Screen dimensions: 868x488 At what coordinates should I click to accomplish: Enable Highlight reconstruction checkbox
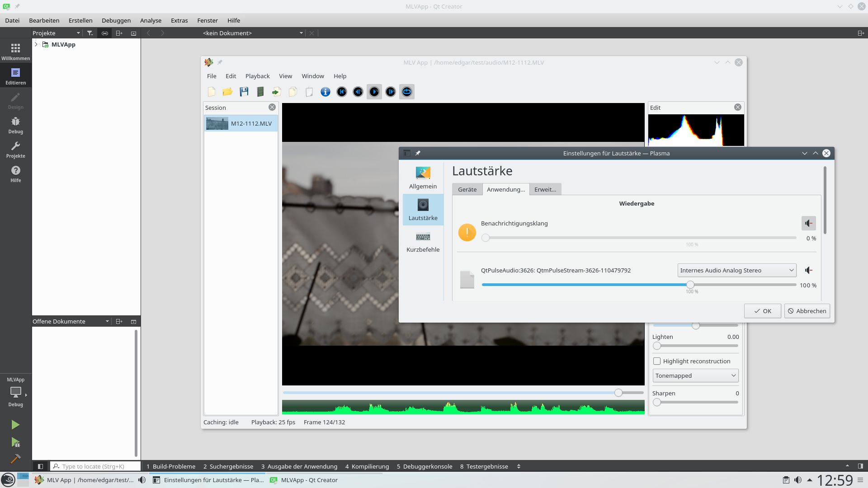click(x=657, y=361)
